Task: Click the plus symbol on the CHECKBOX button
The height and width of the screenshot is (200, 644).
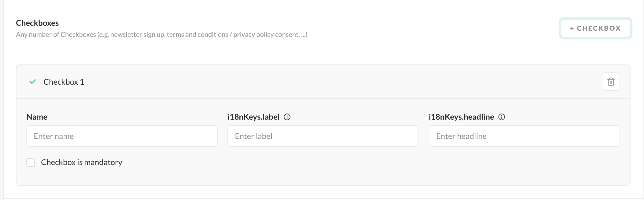Action: coord(572,29)
